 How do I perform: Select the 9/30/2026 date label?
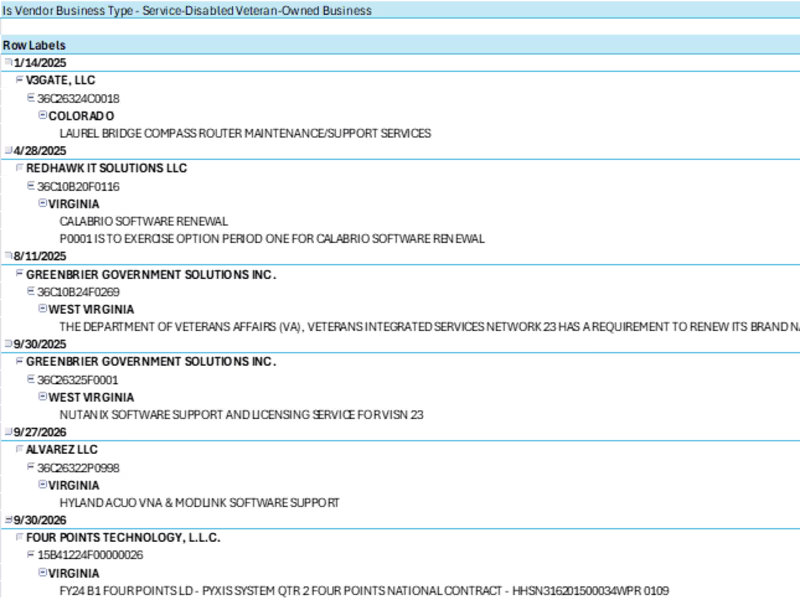40,520
